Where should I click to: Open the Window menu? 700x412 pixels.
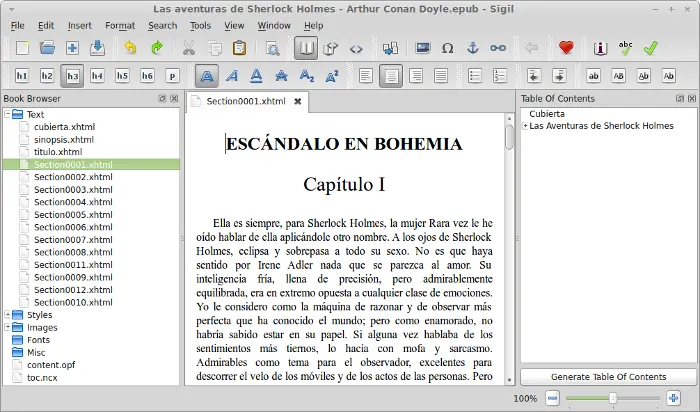tap(274, 25)
